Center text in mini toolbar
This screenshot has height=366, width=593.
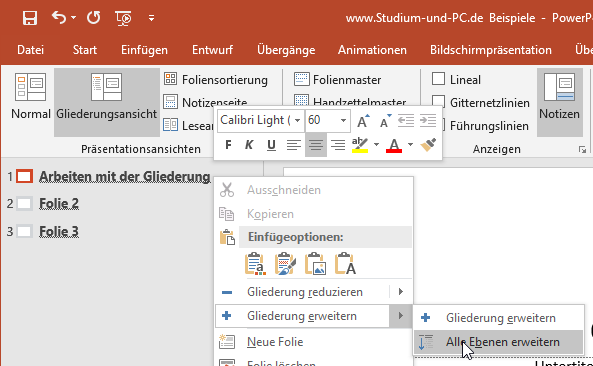click(316, 144)
